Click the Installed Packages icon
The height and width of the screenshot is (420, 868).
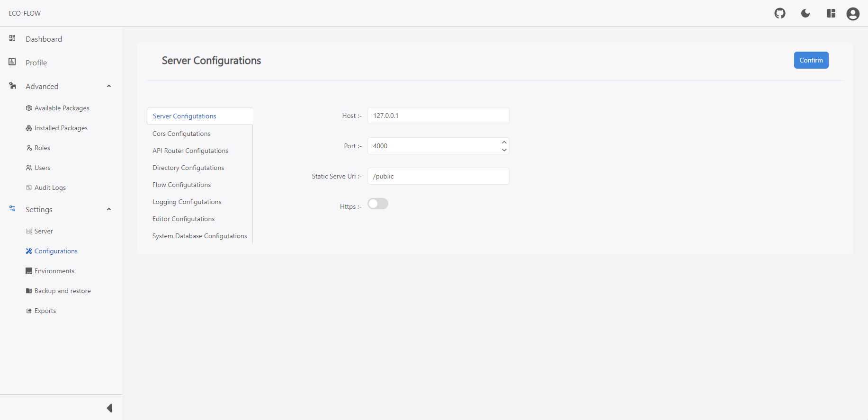[29, 128]
